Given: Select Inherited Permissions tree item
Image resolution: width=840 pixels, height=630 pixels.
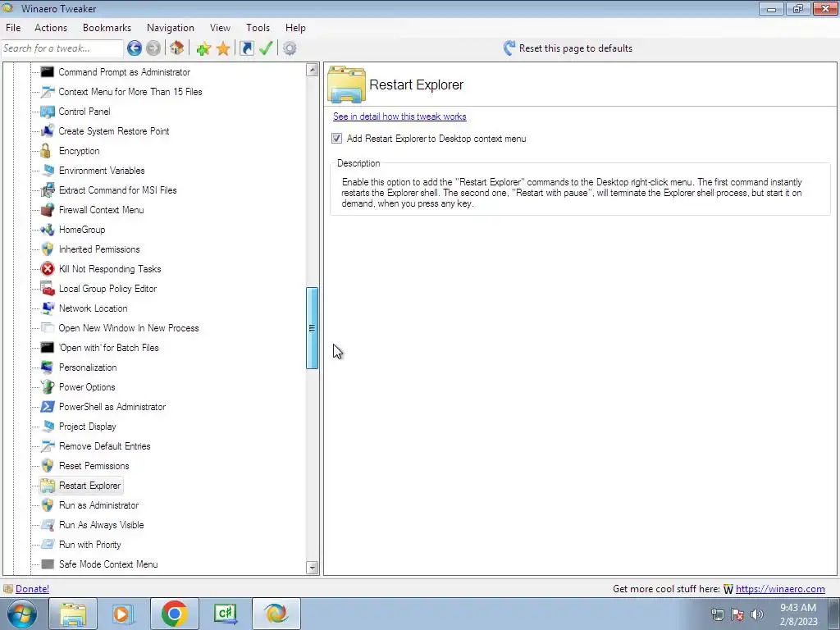Looking at the screenshot, I should (x=99, y=249).
